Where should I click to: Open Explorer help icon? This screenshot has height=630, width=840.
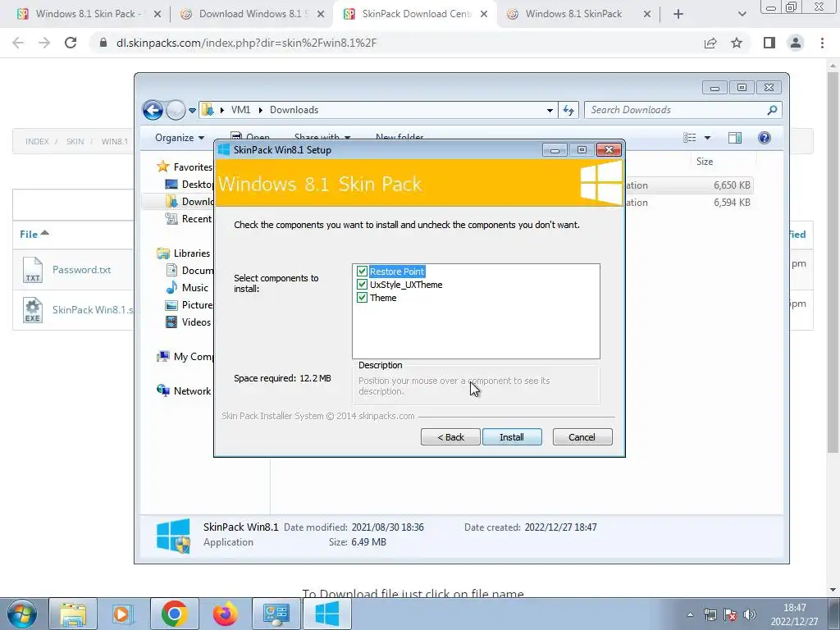coord(765,138)
